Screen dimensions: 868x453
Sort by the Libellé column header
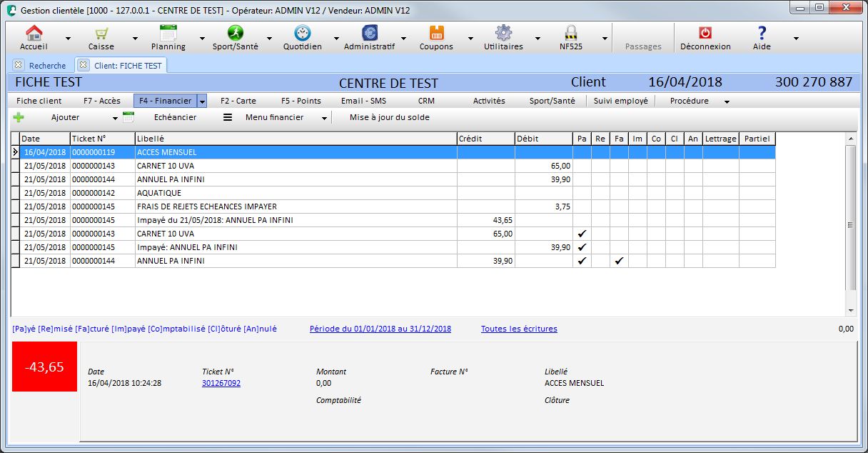[296, 139]
